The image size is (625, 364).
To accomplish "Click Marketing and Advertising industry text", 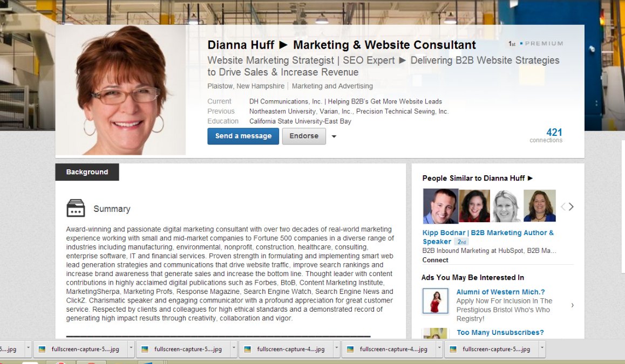I will point(332,86).
